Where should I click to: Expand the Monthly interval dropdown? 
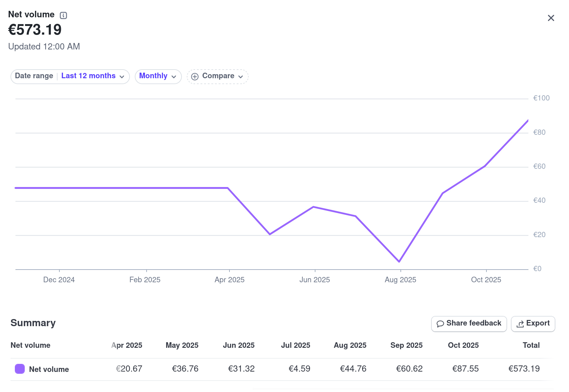pos(158,76)
